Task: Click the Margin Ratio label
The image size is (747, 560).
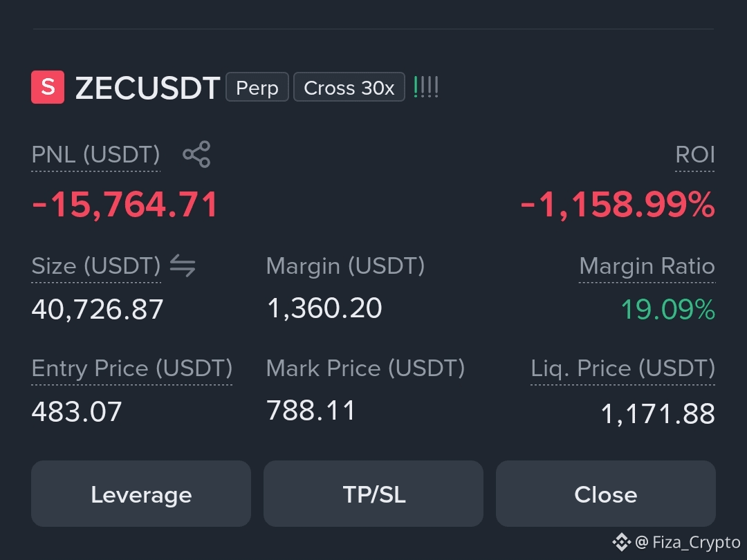Action: 647,265
